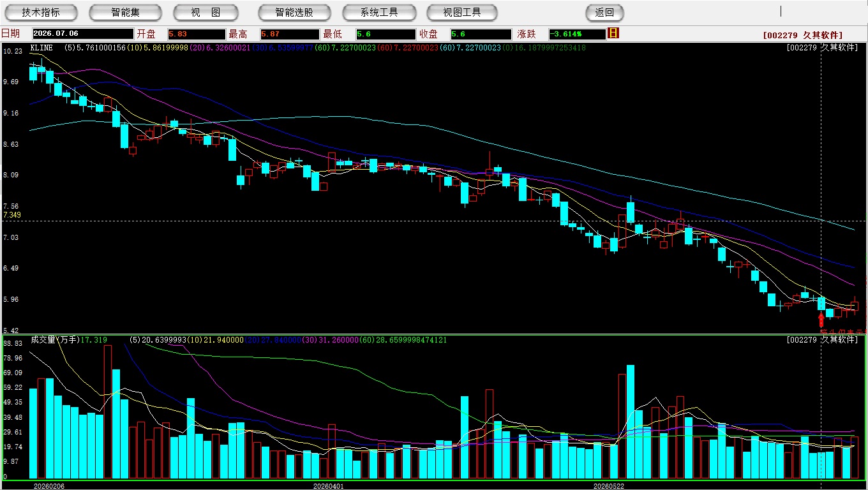This screenshot has height=490, width=868.
Task: Click the 7.349 crosshair price label
Action: coord(12,216)
